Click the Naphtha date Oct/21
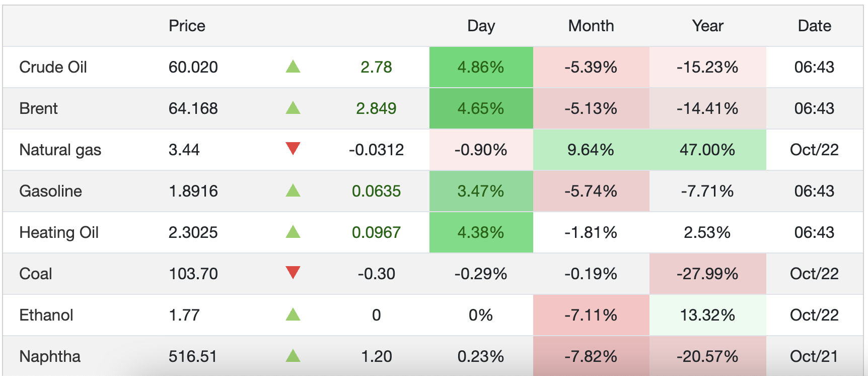This screenshot has width=868, height=376. coord(814,356)
